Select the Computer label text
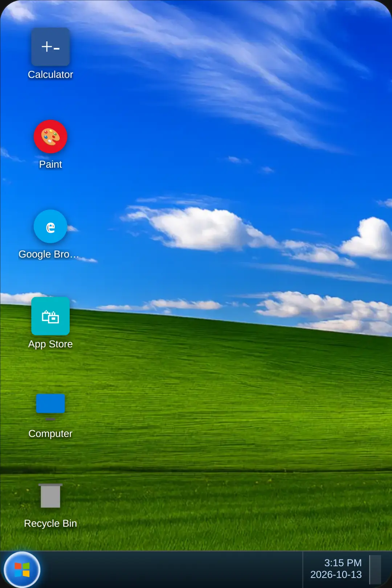 [50, 434]
